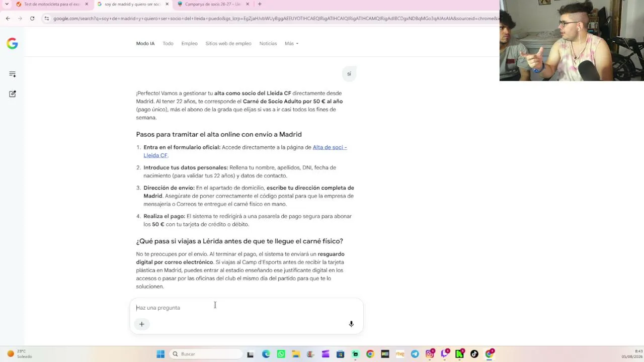Open TikTok from the taskbar
This screenshot has width=644, height=362.
point(474,354)
